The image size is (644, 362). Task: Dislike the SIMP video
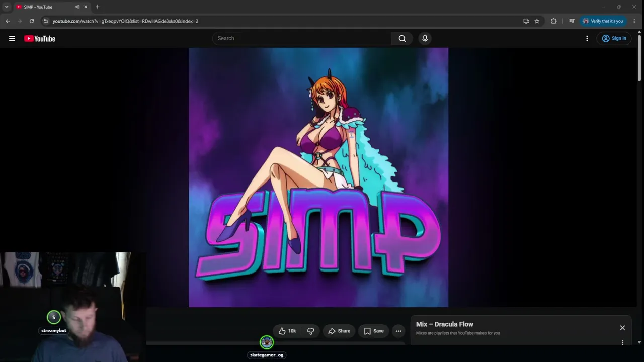310,331
